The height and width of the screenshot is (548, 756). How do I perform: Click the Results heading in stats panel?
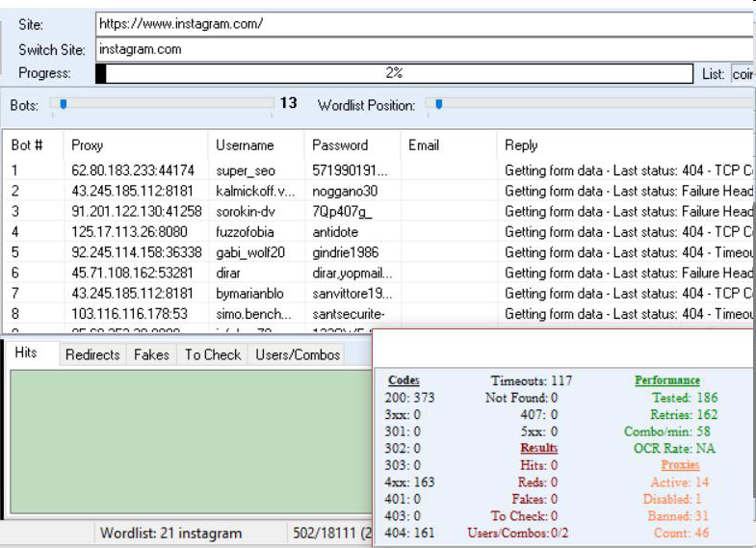click(x=538, y=448)
